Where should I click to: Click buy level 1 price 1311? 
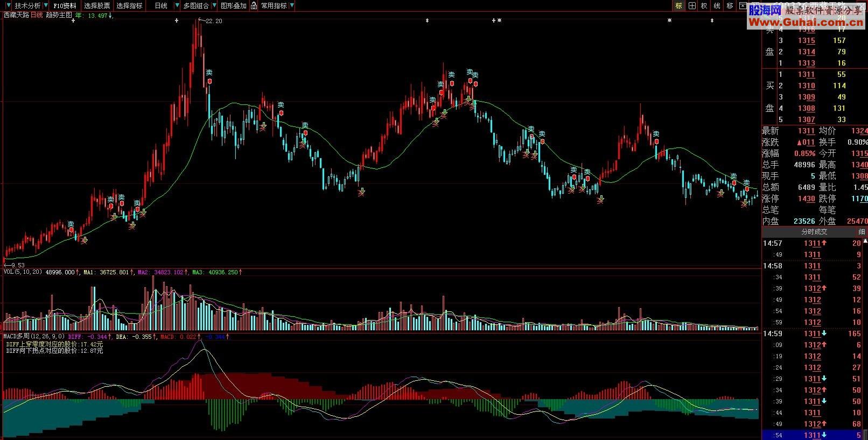tap(806, 74)
